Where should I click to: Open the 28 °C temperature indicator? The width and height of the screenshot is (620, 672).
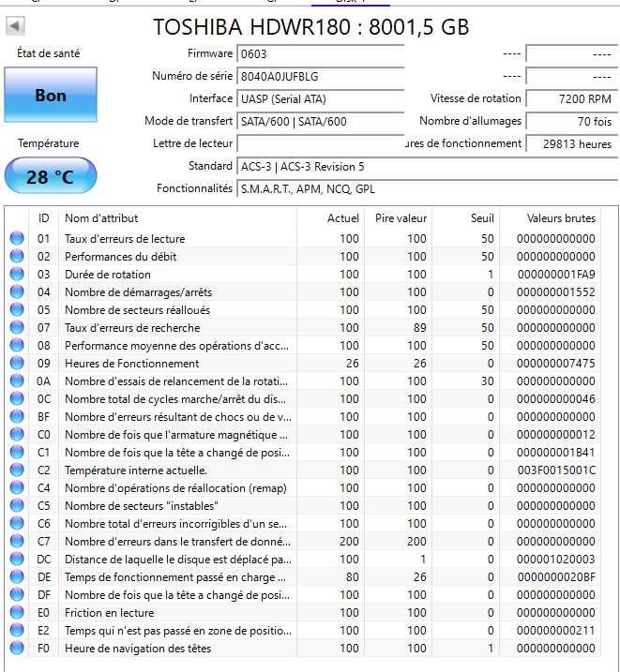(51, 175)
